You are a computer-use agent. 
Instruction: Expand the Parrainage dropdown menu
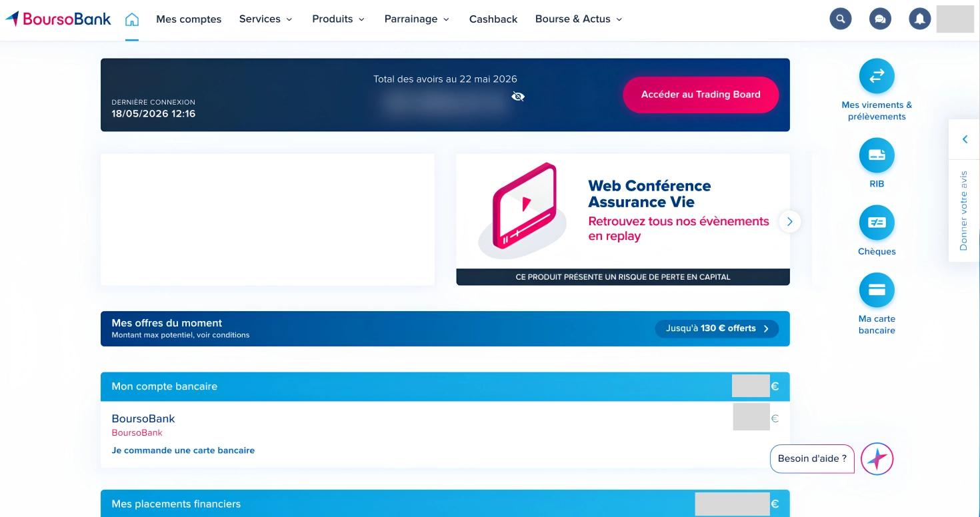(417, 19)
